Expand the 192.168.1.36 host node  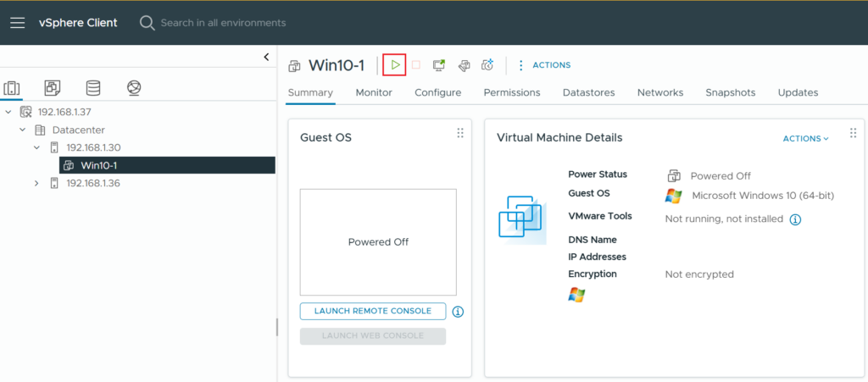click(x=37, y=183)
